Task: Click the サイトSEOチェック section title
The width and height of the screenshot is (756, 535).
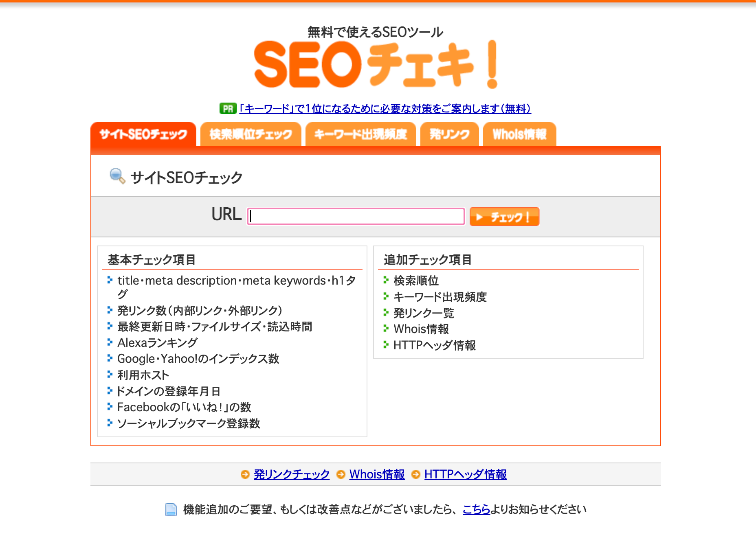Action: pyautogui.click(x=187, y=178)
